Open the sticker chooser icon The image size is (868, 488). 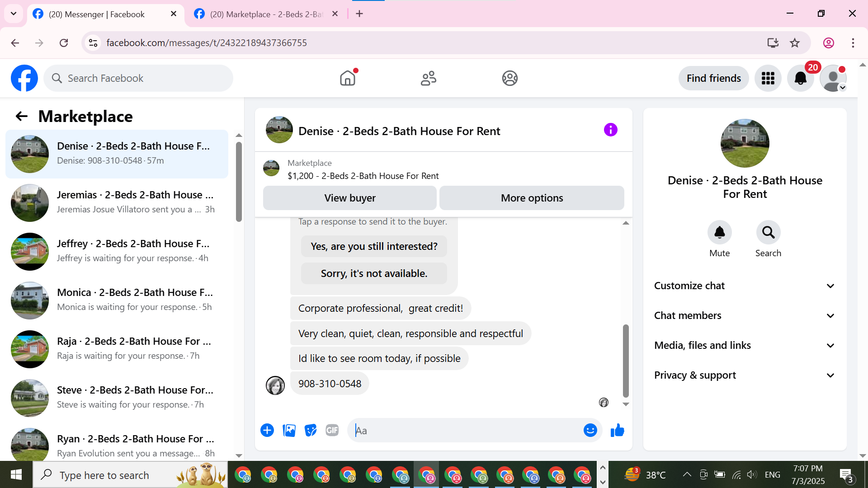(x=311, y=431)
